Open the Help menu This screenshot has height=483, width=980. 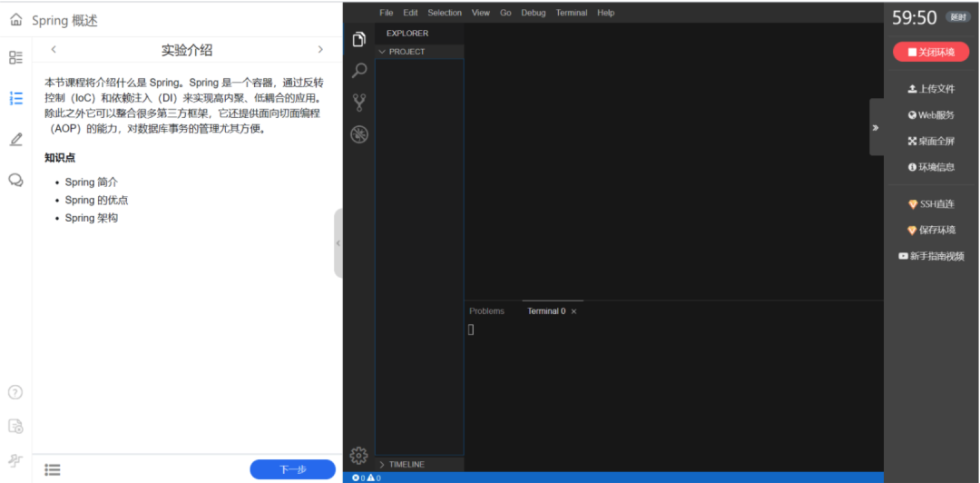click(605, 13)
